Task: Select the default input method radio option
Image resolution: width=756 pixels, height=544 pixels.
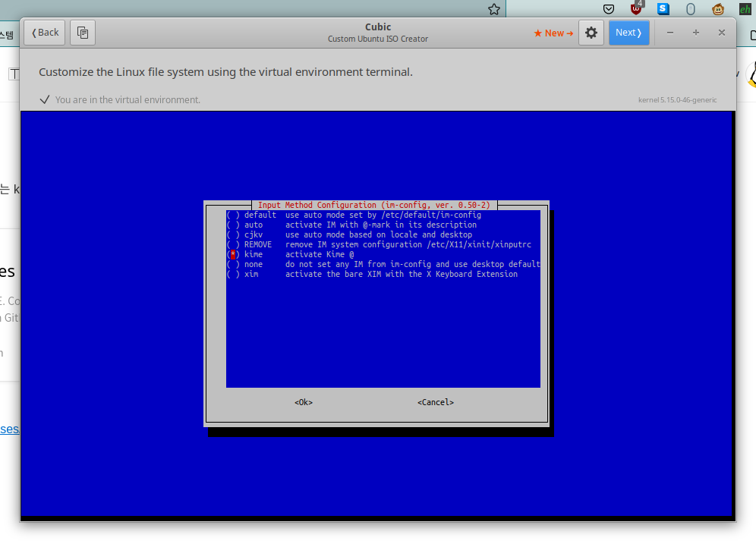Action: pos(233,215)
